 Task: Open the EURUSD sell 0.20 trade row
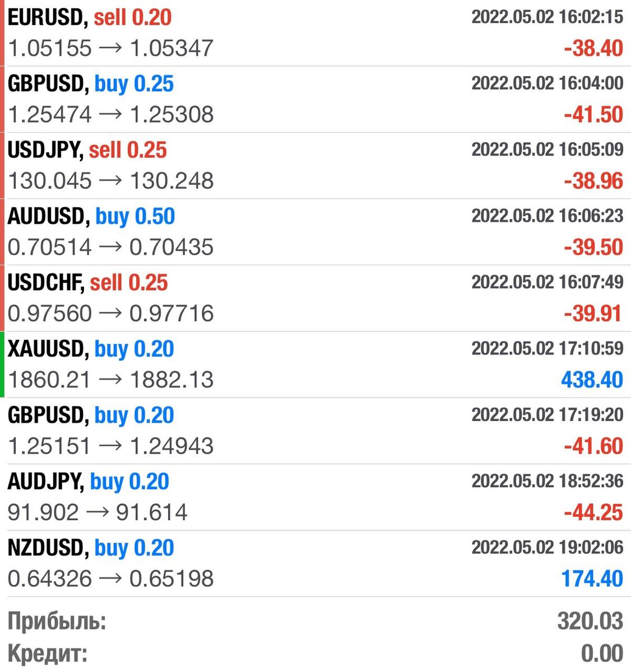pyautogui.click(x=315, y=32)
